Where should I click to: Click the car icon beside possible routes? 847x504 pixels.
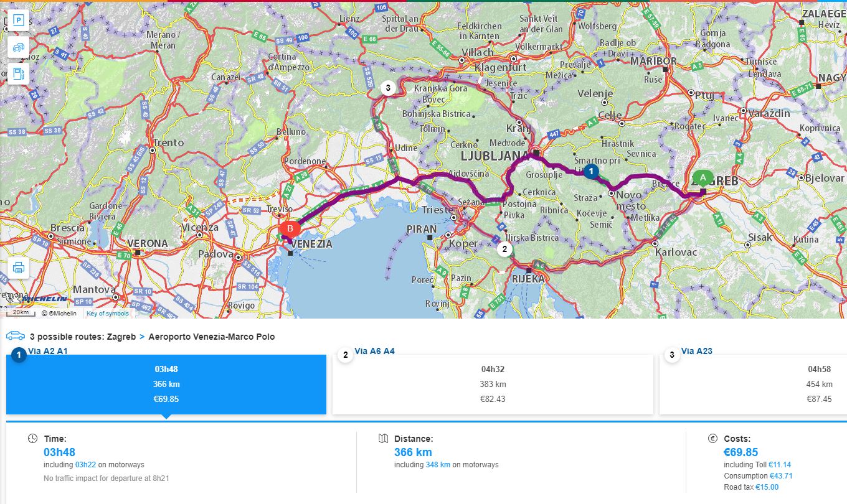(16, 336)
